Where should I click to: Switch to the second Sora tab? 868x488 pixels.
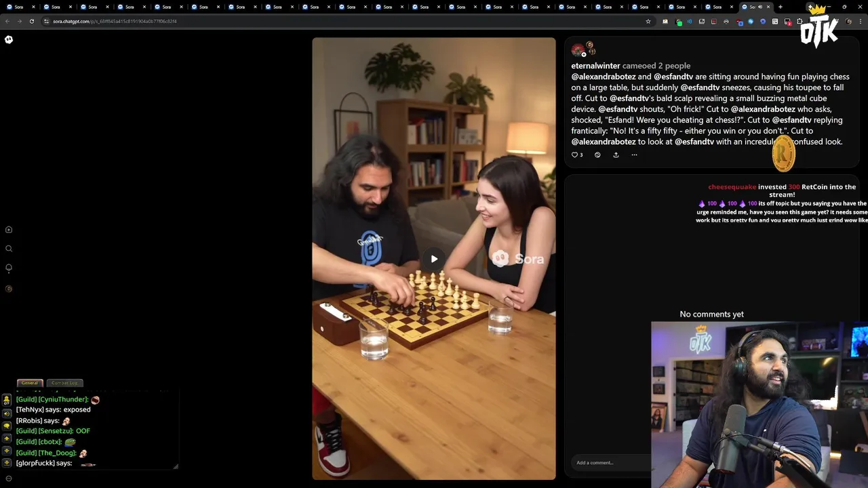tap(56, 7)
